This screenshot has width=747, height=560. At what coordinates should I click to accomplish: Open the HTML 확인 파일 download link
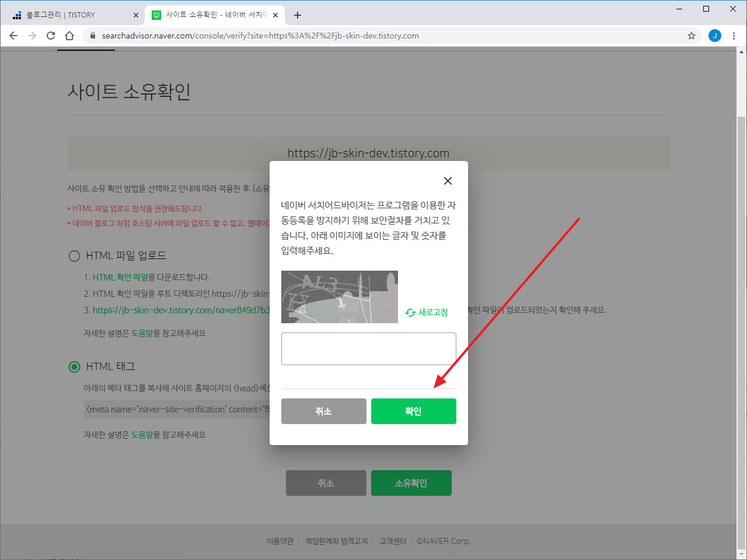point(120,277)
